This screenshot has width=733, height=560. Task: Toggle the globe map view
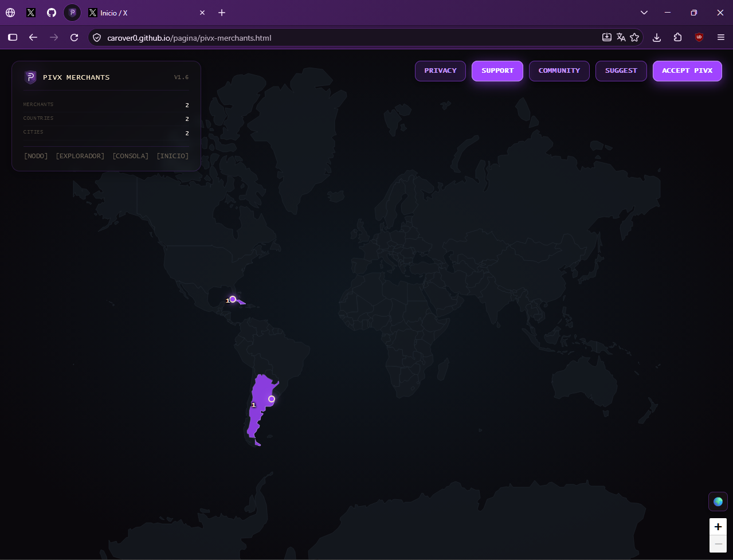tap(718, 502)
